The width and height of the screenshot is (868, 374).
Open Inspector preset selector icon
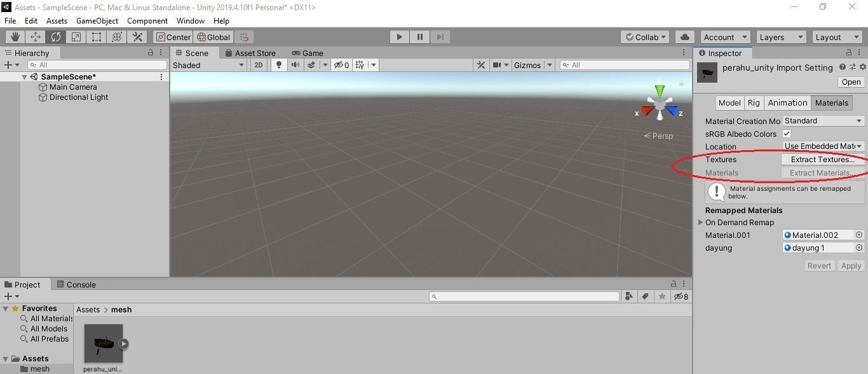click(853, 67)
